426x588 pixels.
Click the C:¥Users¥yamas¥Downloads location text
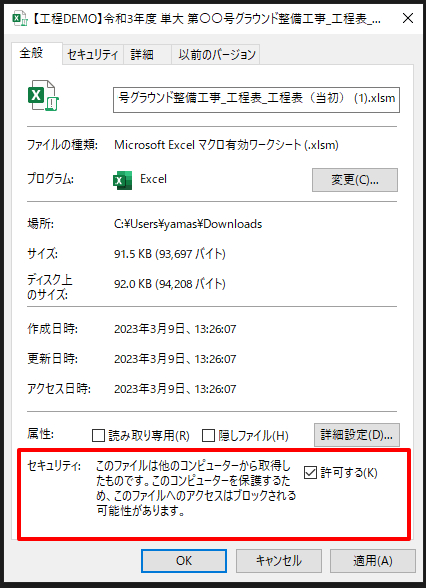(x=188, y=224)
